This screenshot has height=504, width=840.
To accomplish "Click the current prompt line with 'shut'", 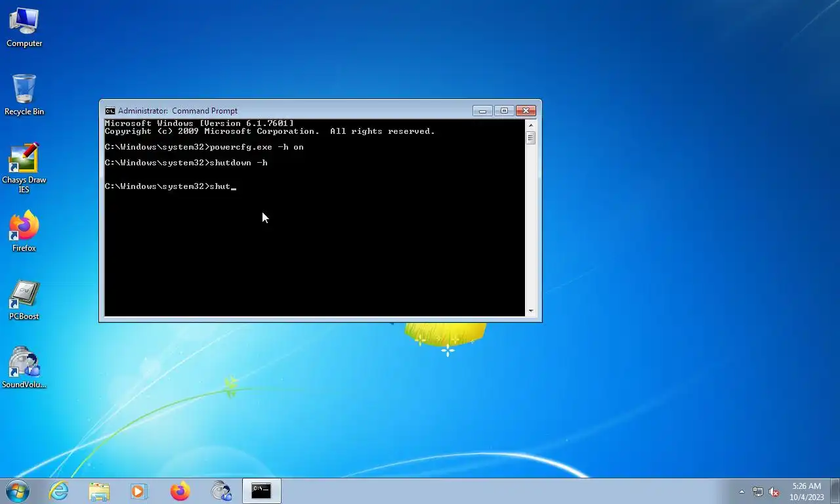I will [171, 186].
